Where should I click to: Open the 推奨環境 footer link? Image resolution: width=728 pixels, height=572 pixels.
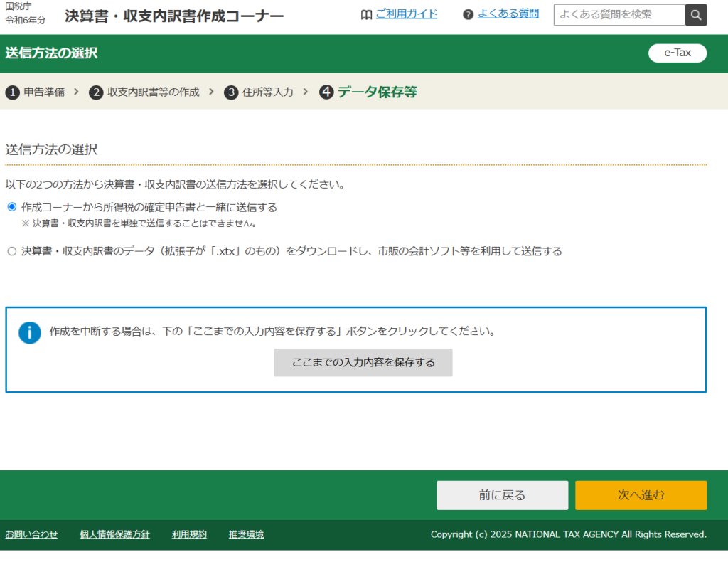pos(246,534)
